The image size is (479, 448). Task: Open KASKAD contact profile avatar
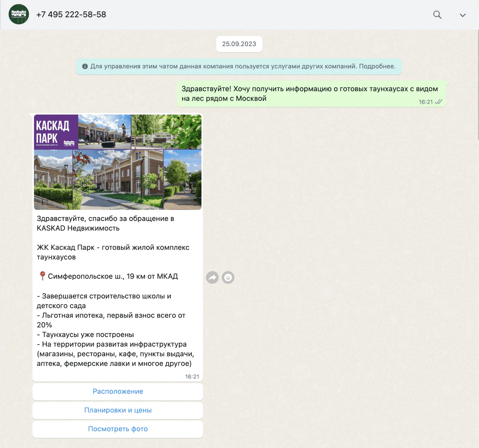(x=19, y=14)
